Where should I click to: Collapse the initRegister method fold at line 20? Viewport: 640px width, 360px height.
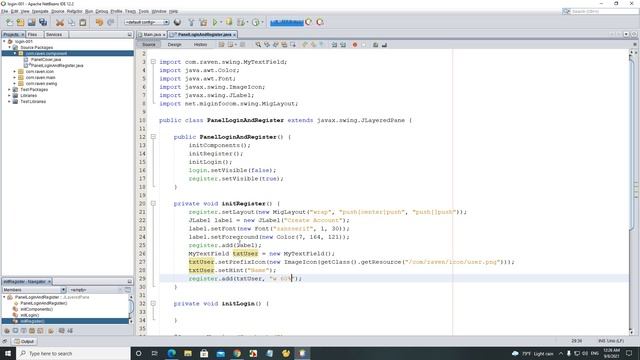coord(153,203)
